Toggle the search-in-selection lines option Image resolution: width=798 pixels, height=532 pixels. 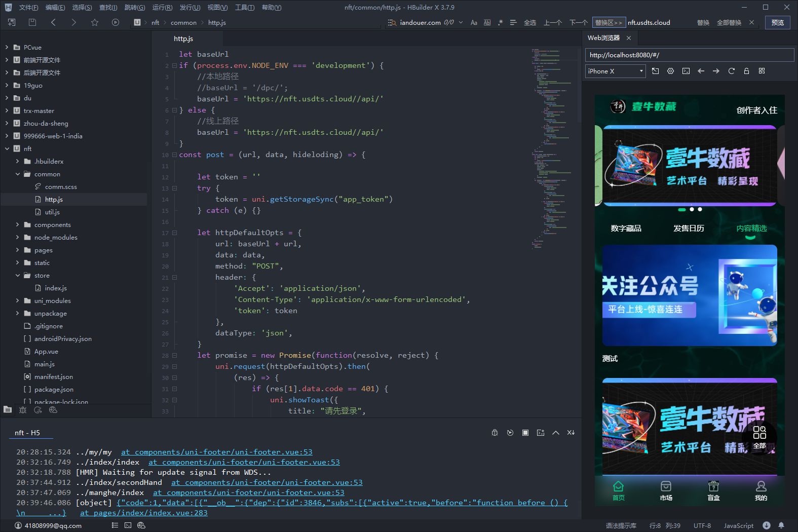513,22
